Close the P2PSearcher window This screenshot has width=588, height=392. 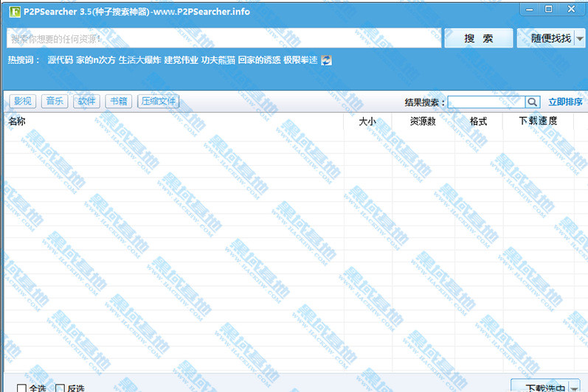coord(571,10)
